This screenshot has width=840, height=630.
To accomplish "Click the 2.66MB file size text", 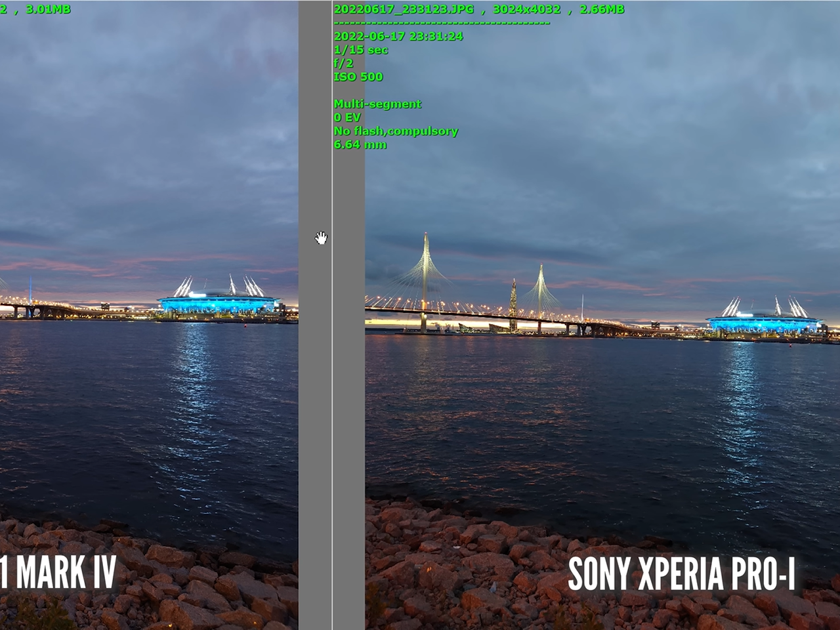I will 602,9.
